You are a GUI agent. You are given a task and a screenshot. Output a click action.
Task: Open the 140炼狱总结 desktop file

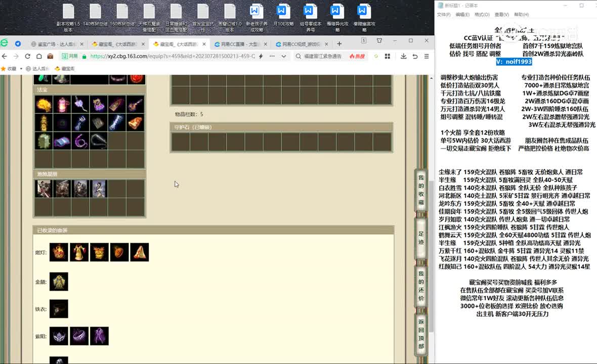pos(95,15)
